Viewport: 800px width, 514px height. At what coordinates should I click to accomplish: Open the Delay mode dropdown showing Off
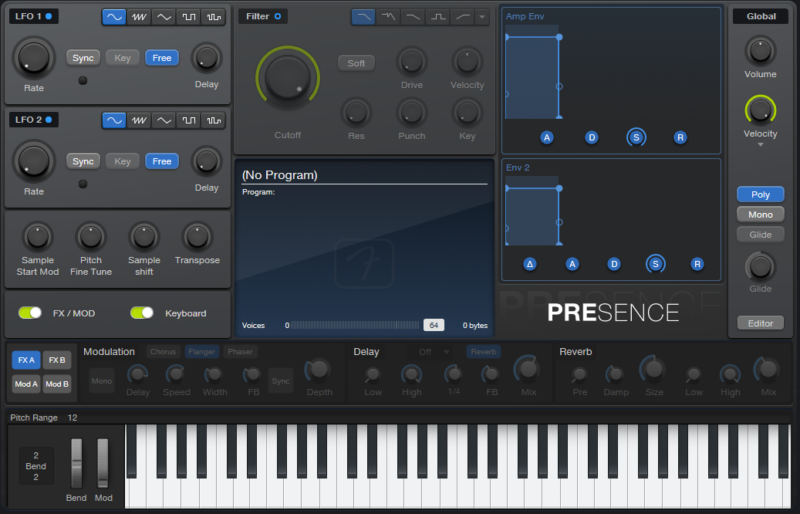(x=431, y=352)
